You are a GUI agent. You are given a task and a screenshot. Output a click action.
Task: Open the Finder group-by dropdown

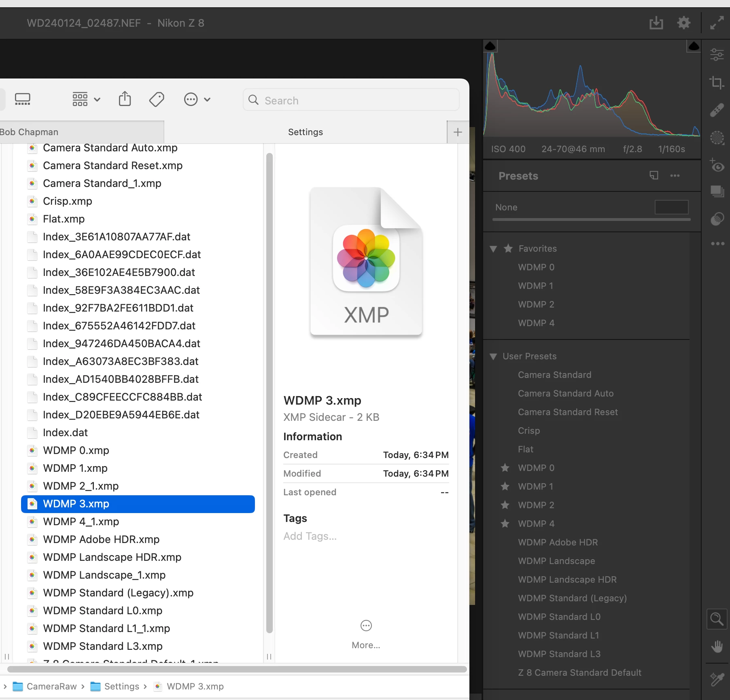pos(86,99)
